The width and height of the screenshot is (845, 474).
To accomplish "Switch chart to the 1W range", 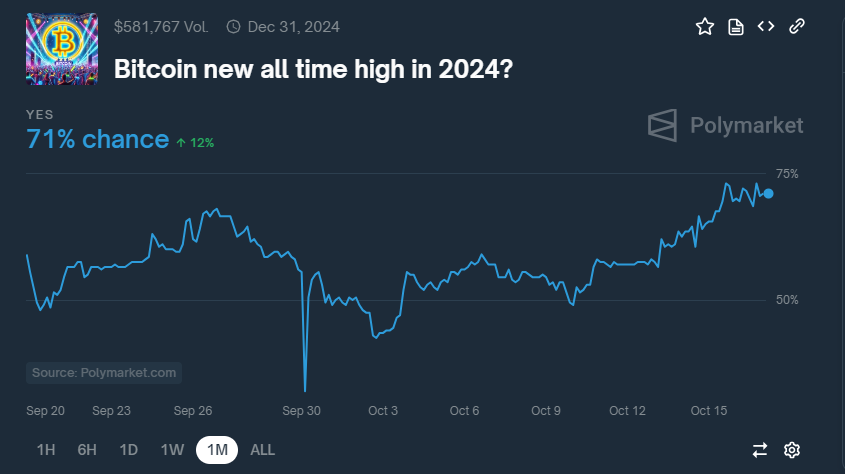I will click(x=172, y=450).
